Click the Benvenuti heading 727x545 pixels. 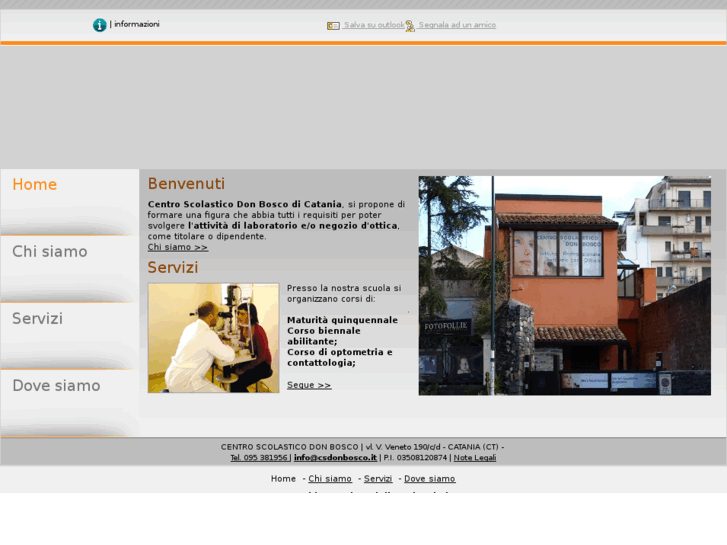tap(186, 184)
